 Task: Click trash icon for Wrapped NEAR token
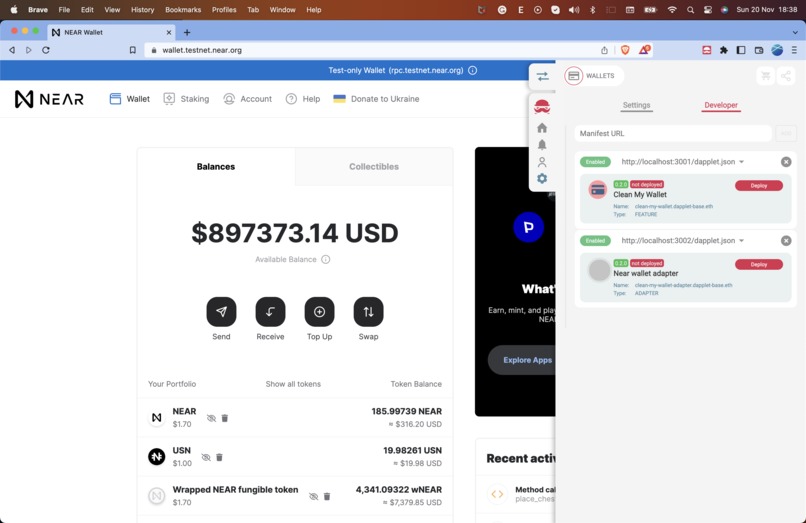click(x=327, y=496)
